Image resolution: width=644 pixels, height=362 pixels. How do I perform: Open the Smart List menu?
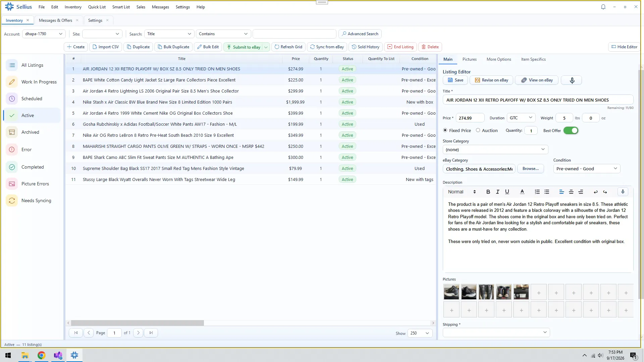[121, 7]
